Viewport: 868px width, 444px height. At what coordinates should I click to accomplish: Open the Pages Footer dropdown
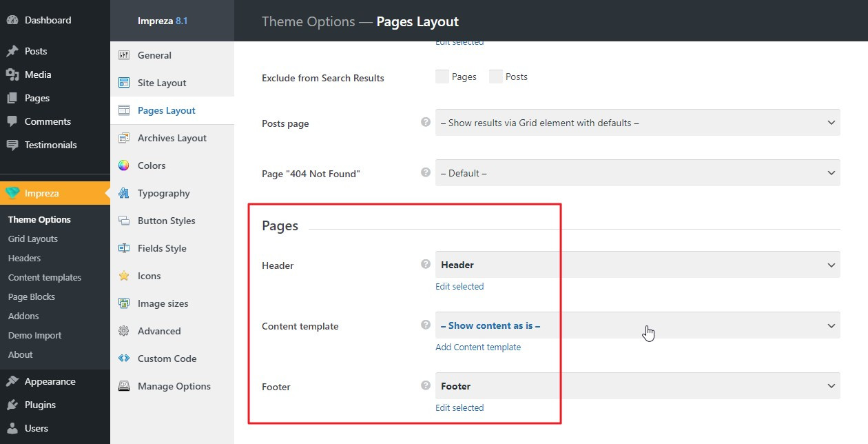[638, 386]
